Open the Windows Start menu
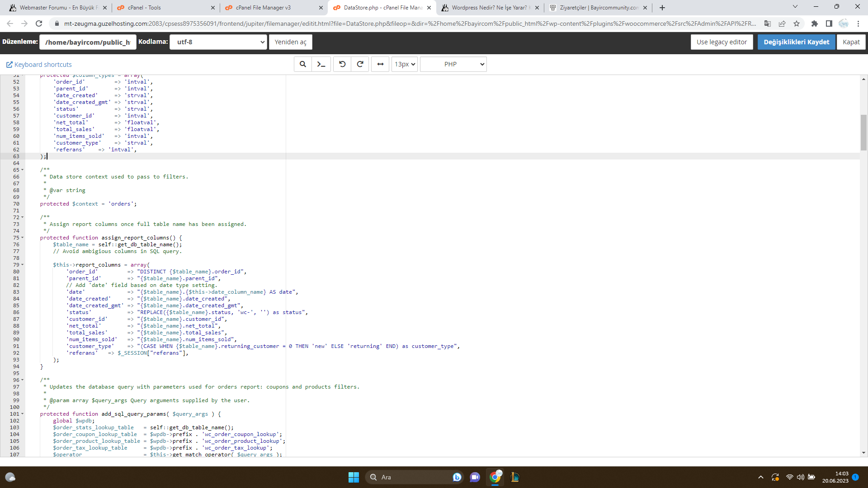Screen dimensions: 868x488 click(x=354, y=477)
